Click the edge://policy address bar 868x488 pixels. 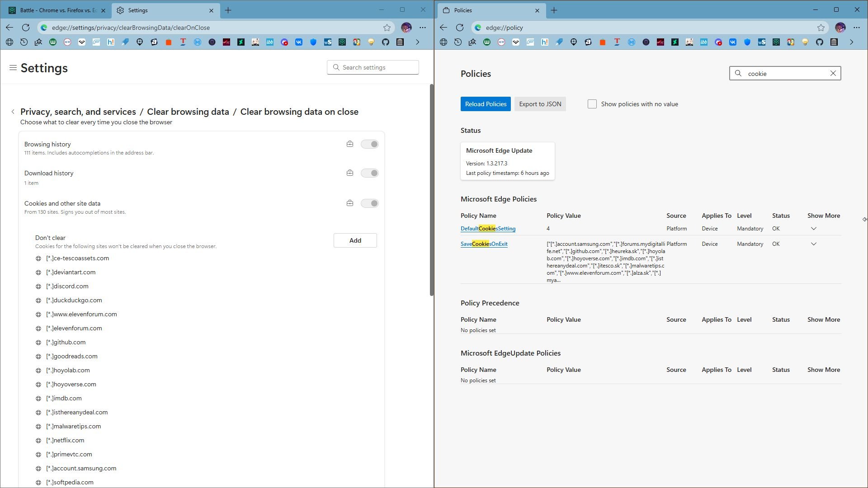tap(650, 28)
